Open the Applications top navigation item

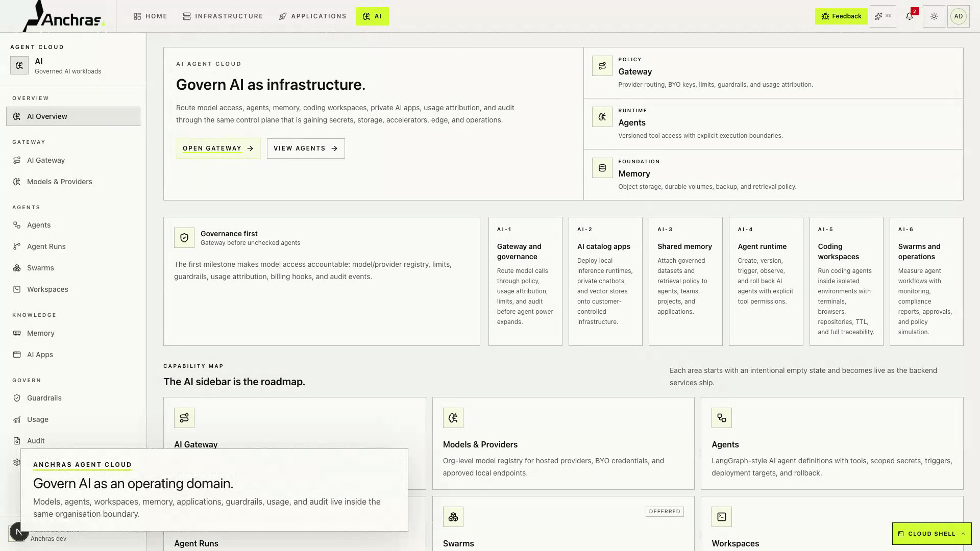pos(313,16)
